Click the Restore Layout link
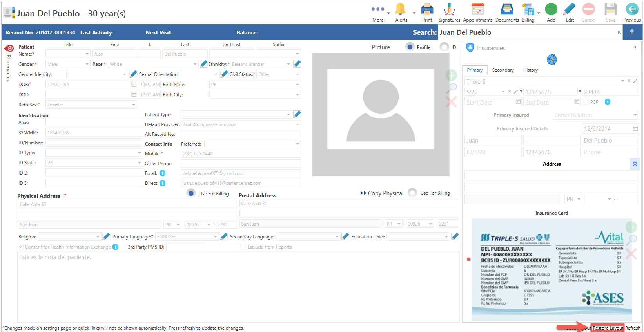644x332 pixels. [608, 328]
